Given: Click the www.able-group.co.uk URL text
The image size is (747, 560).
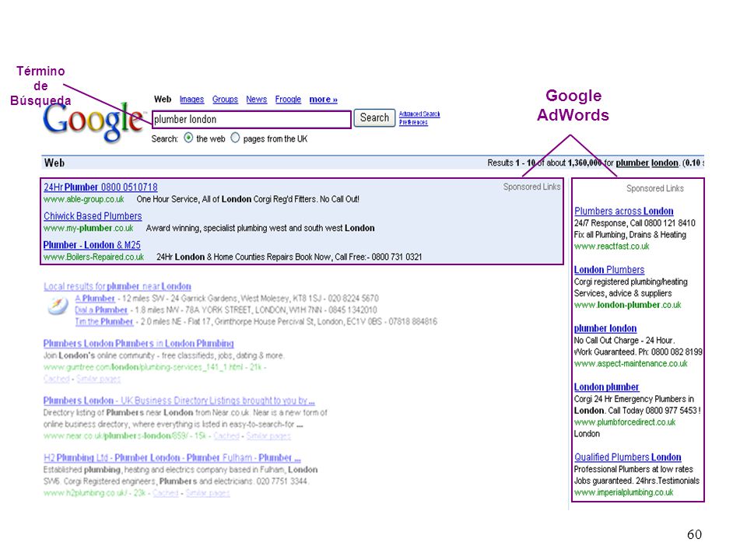Looking at the screenshot, I should point(84,199).
